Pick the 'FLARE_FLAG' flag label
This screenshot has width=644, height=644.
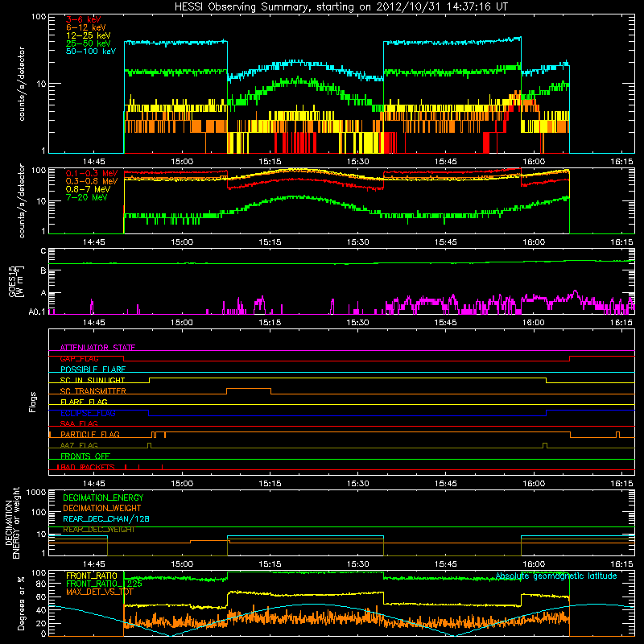tap(84, 402)
